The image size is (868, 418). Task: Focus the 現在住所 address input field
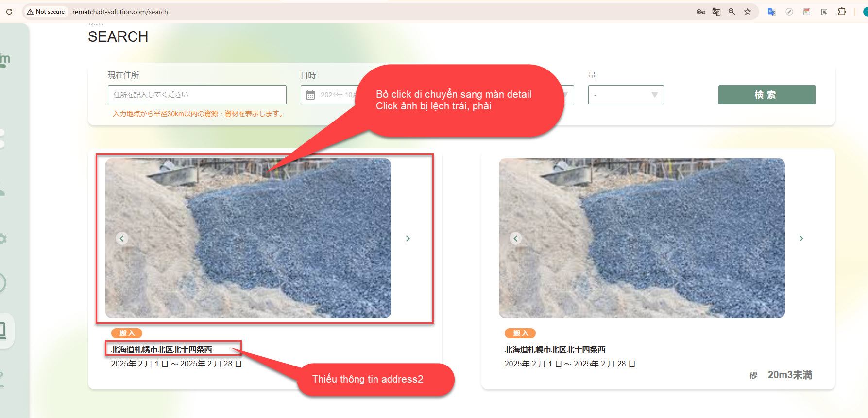point(197,95)
